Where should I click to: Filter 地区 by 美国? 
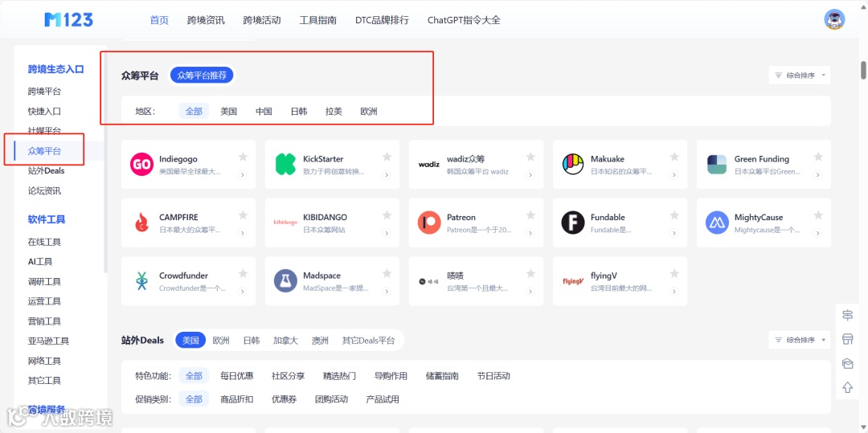coord(228,111)
